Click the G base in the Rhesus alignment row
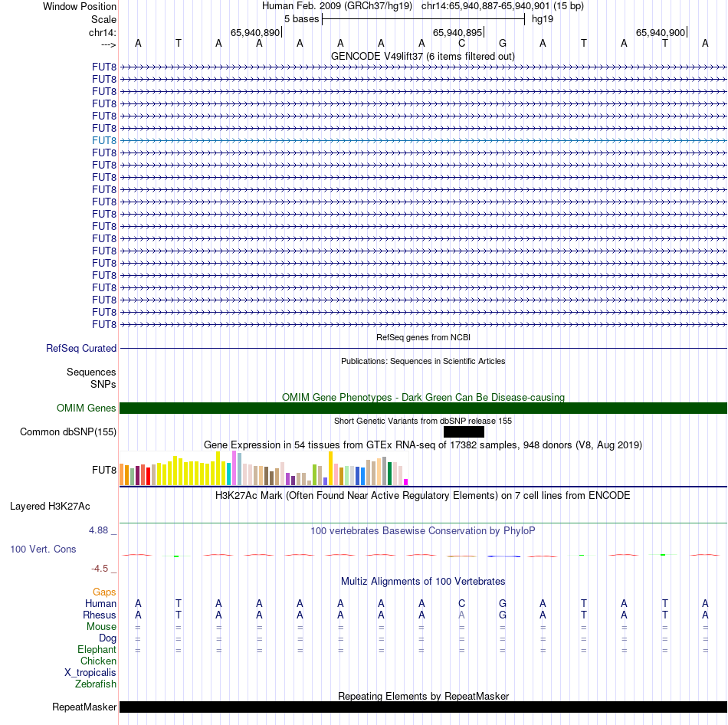Image resolution: width=728 pixels, height=725 pixels. (503, 615)
